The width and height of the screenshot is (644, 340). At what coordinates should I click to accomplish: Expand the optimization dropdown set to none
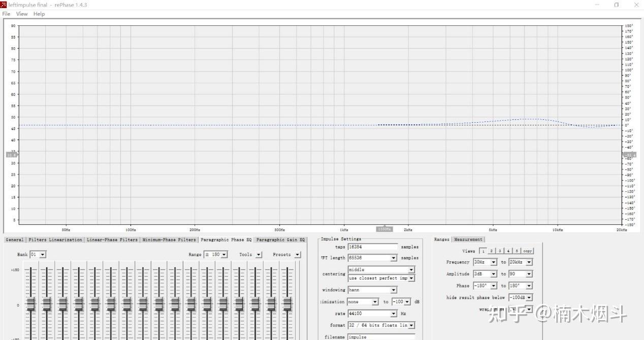tap(363, 302)
